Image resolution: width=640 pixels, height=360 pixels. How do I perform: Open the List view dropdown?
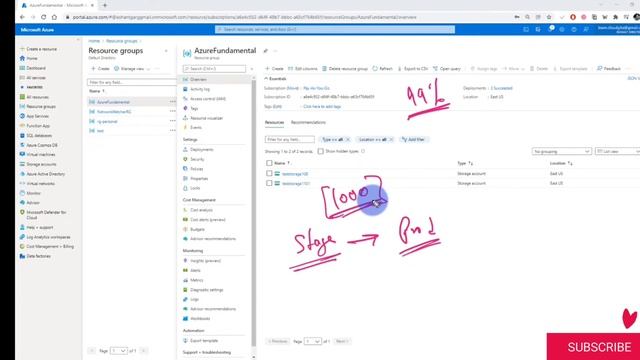pyautogui.click(x=618, y=151)
